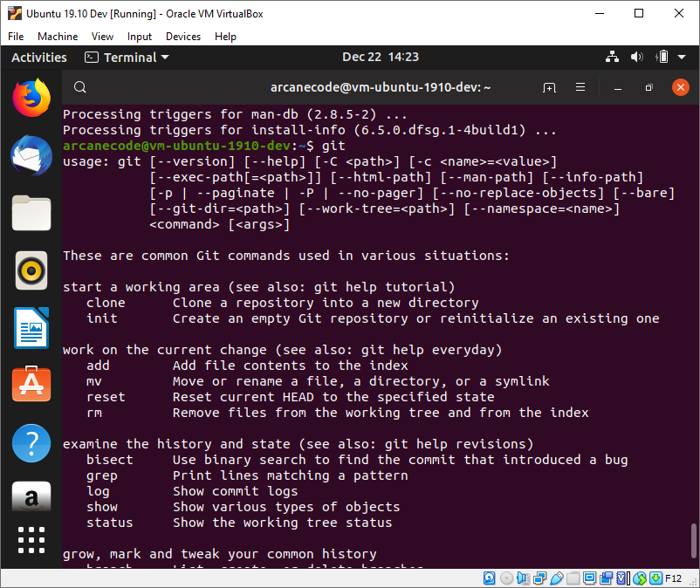The width and height of the screenshot is (700, 588).
Task: Click 'These are common Git commands' line
Action: click(285, 256)
